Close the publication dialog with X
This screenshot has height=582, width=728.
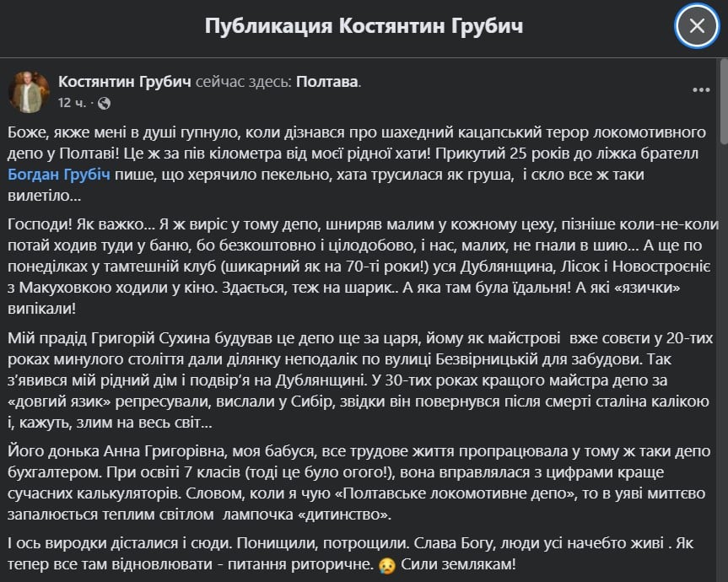[697, 26]
